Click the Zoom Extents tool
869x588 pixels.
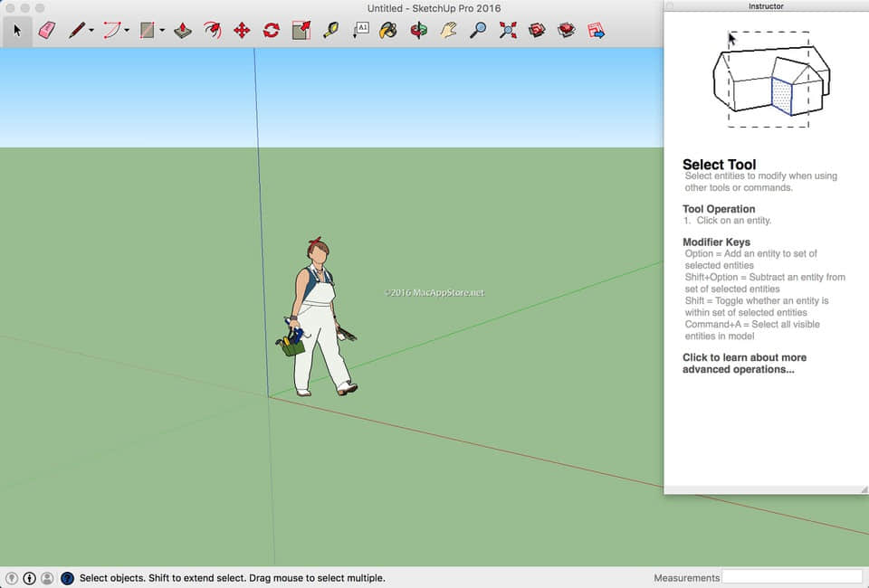tap(508, 30)
